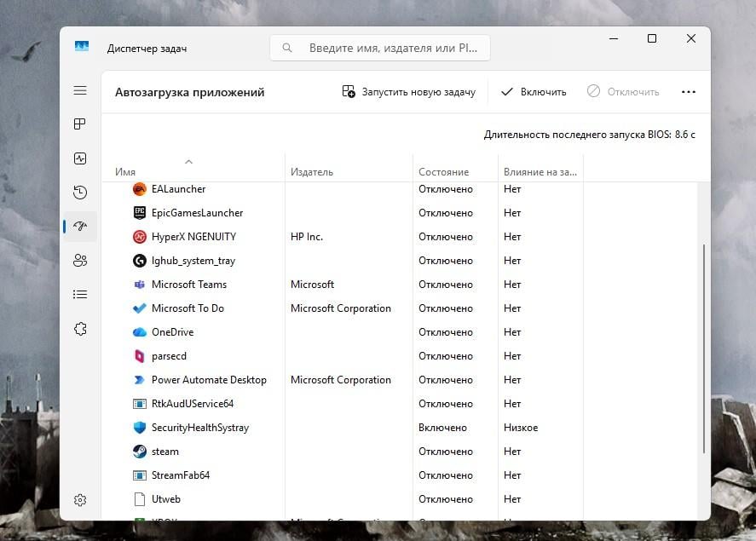Click the EALauncher app icon
The image size is (756, 541).
pos(139,189)
